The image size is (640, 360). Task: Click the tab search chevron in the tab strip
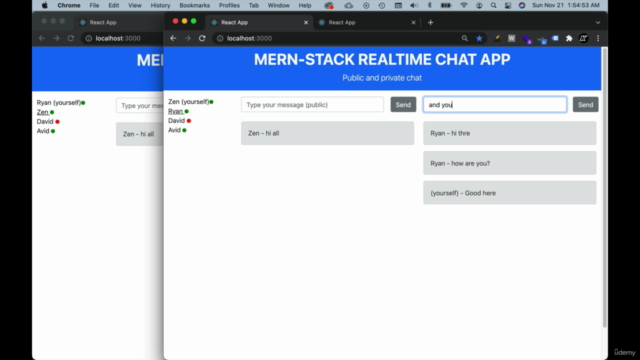[598, 22]
